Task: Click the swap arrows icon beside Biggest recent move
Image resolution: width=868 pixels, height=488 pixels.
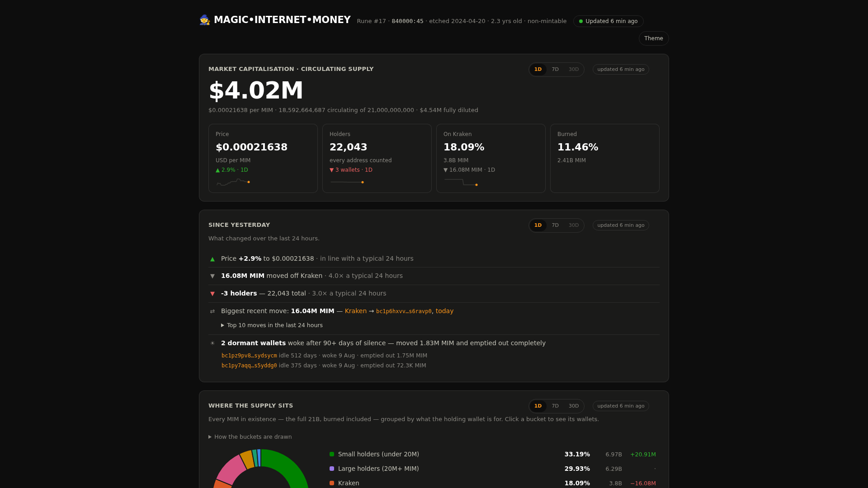Action: pos(212,311)
